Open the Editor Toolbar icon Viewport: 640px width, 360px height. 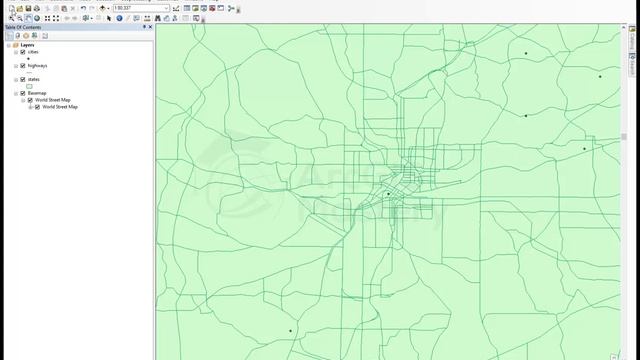[176, 9]
